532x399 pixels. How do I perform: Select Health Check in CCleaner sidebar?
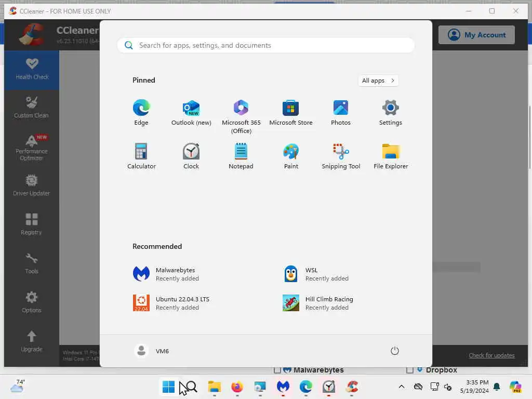32,70
